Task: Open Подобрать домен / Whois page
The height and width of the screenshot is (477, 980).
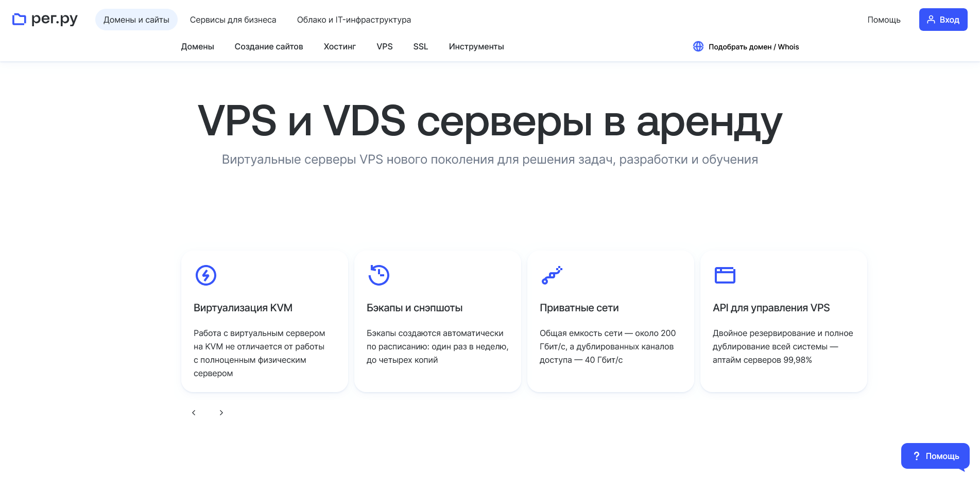Action: coord(753,46)
